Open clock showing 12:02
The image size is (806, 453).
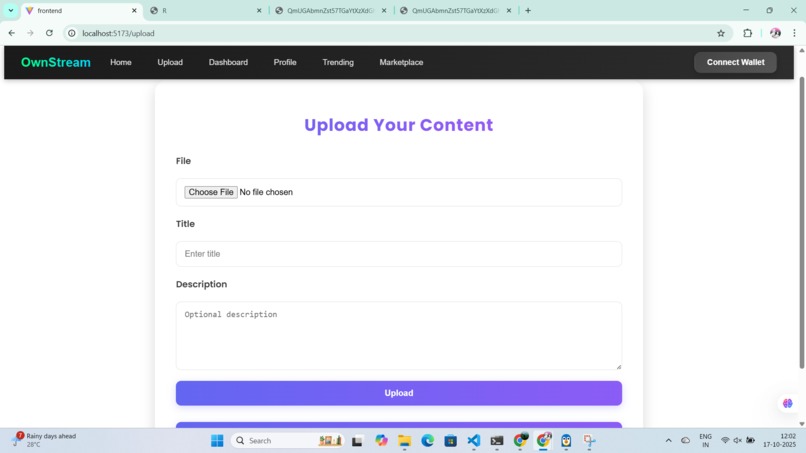pyautogui.click(x=780, y=441)
